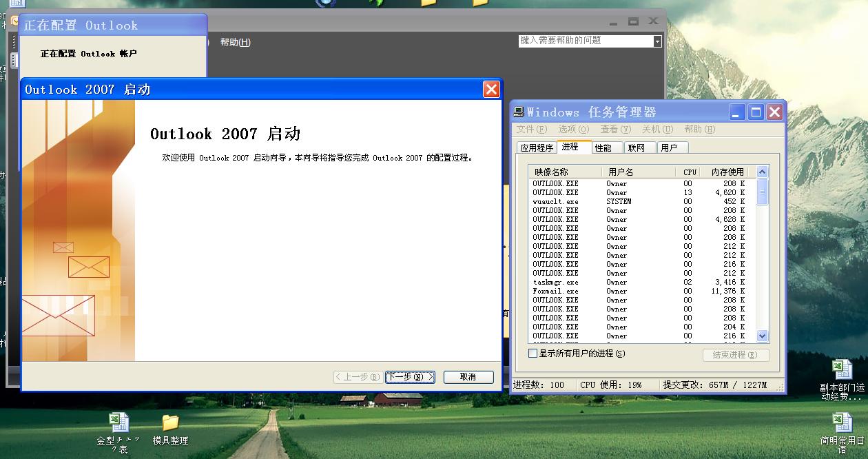Open the 帮助(H) menu in Outlook window

(x=236, y=42)
